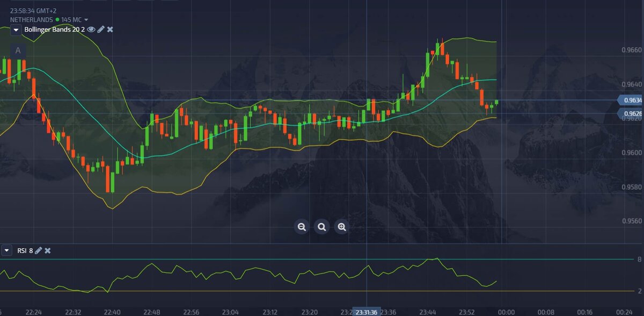The width and height of the screenshot is (644, 316).
Task: Open the NETHERLANDS server latency dropdown
Action: pyautogui.click(x=86, y=20)
